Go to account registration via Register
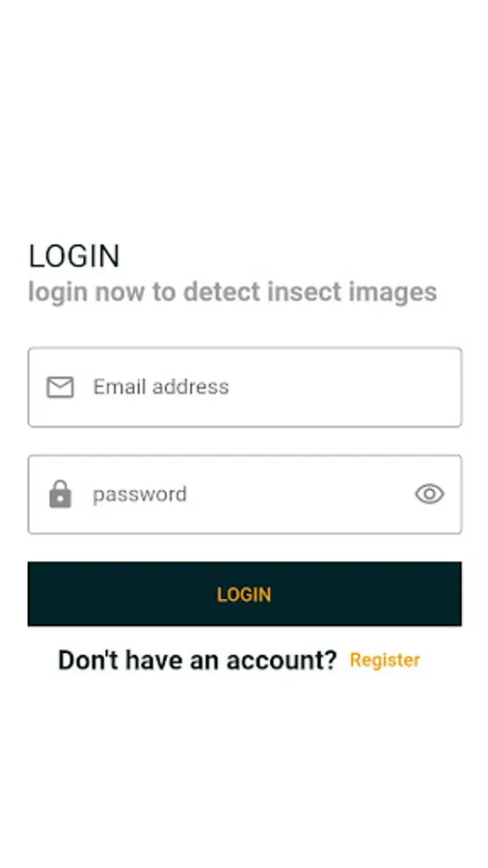 point(385,660)
